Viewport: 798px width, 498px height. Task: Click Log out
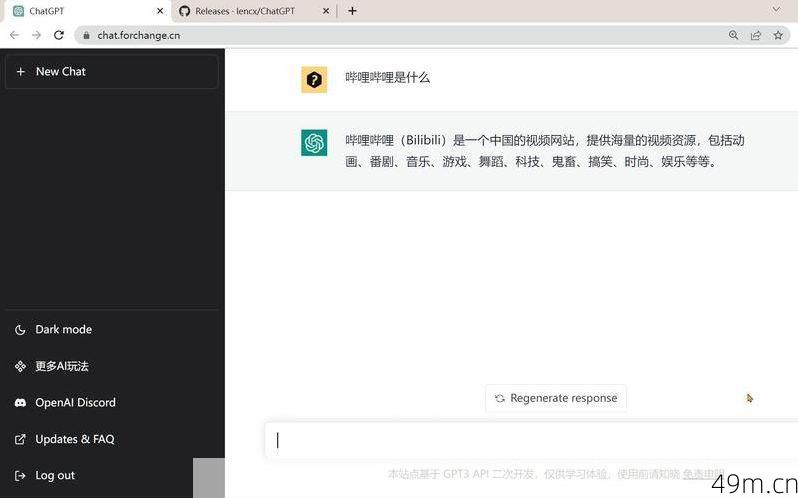(x=45, y=476)
